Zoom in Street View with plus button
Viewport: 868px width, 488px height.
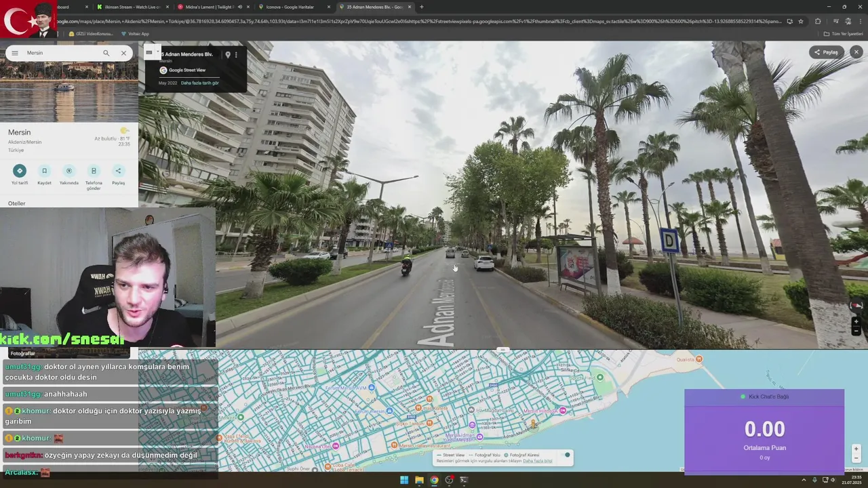coord(856,322)
